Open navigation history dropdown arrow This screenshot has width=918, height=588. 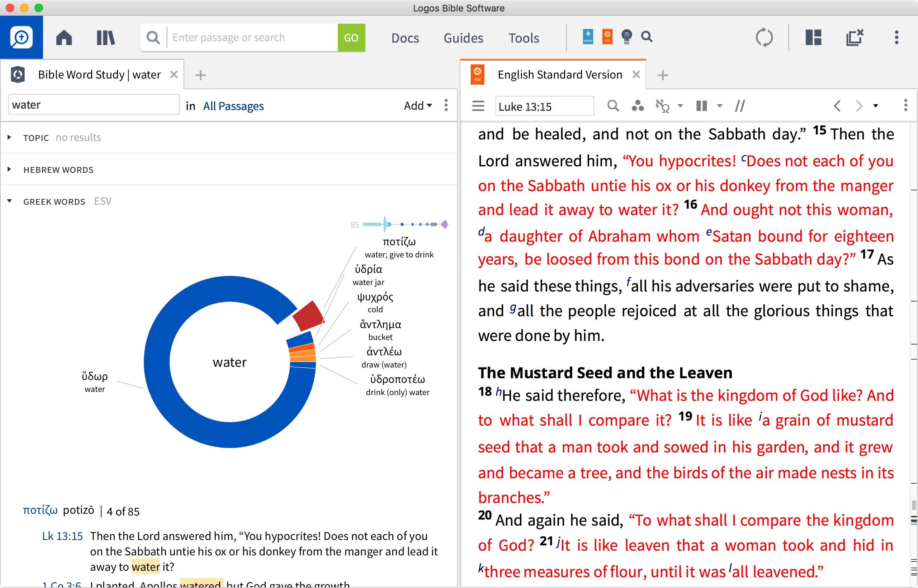coord(876,106)
